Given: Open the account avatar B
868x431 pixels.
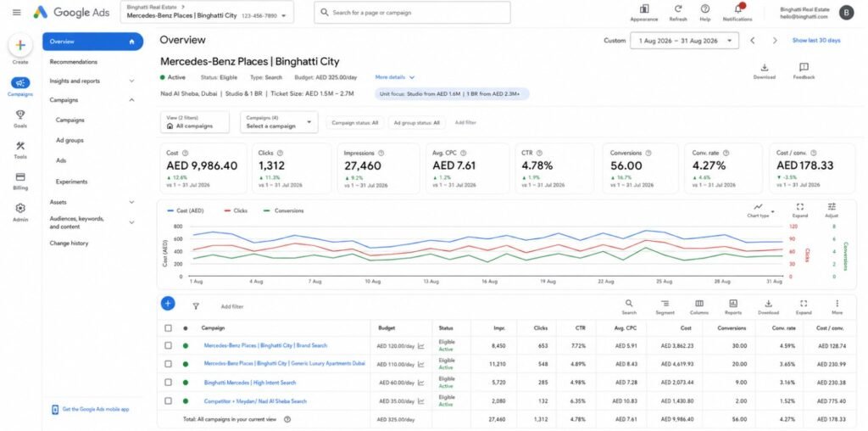Looking at the screenshot, I should tap(847, 13).
